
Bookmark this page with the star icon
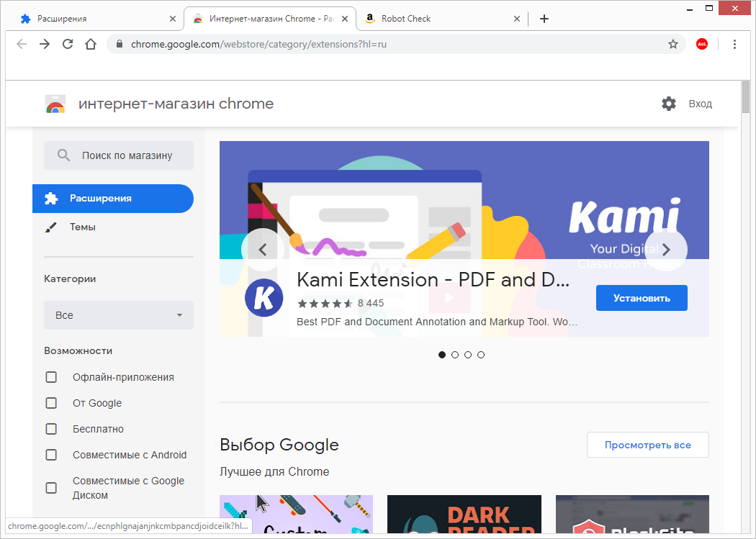click(x=673, y=45)
